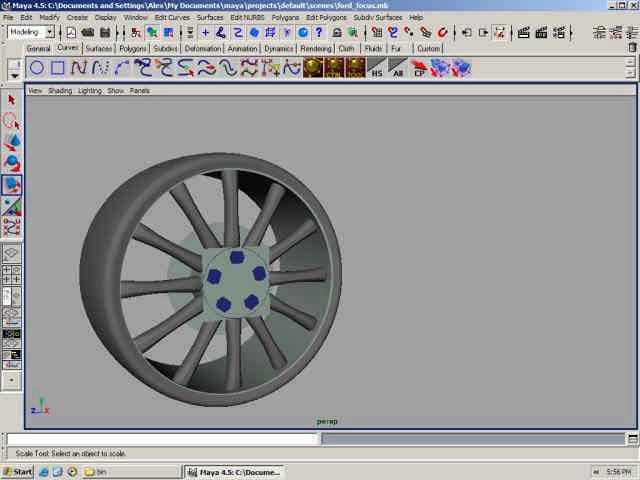Choose the four-view layout icon
640x480 pixels.
pos(12,273)
